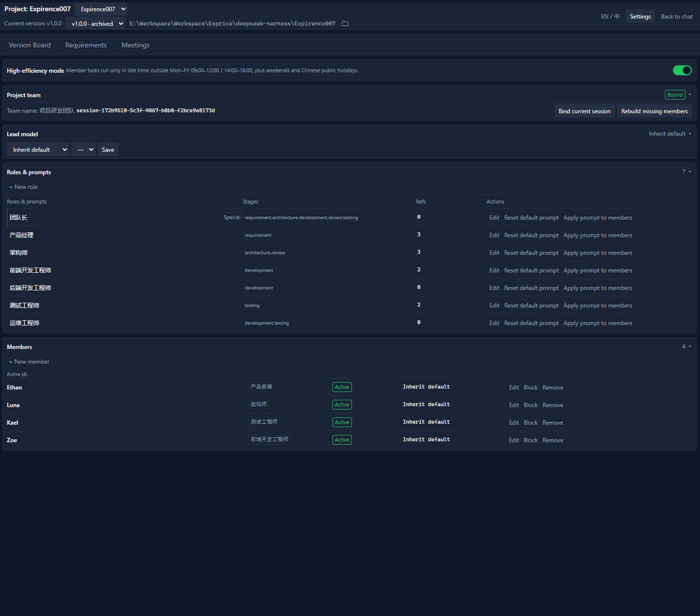The width and height of the screenshot is (700, 616).
Task: Switch language with EN / 中
Action: (610, 17)
